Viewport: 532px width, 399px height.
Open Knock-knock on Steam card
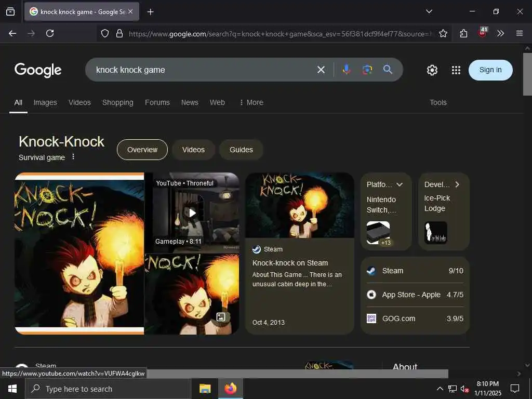click(x=300, y=254)
